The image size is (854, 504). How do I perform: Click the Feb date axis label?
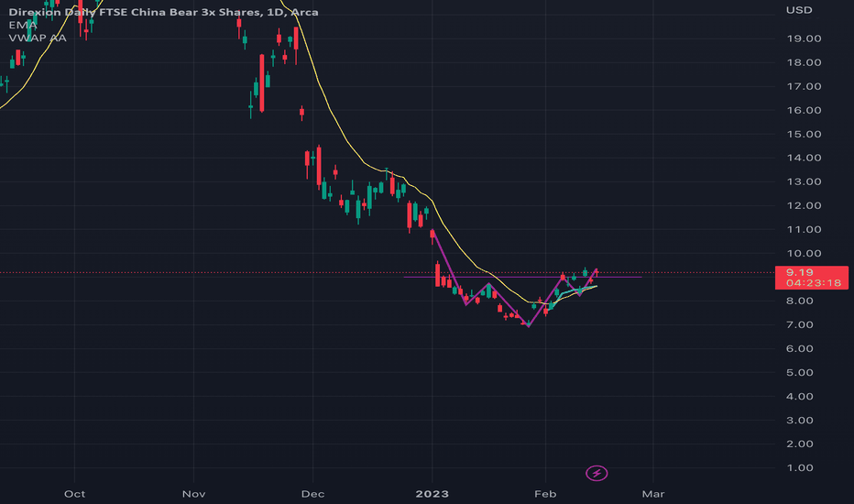545,494
